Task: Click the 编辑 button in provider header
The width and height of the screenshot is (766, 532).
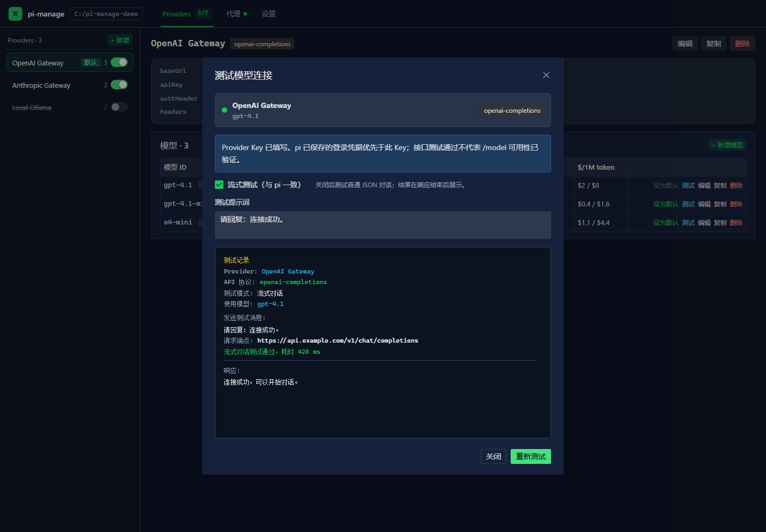Action: (x=685, y=44)
